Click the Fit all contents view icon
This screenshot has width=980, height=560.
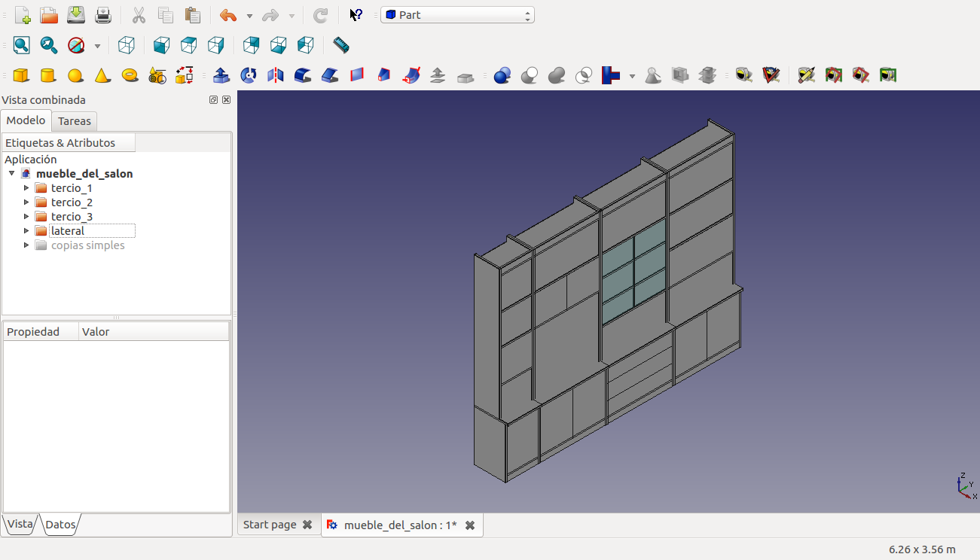[21, 45]
